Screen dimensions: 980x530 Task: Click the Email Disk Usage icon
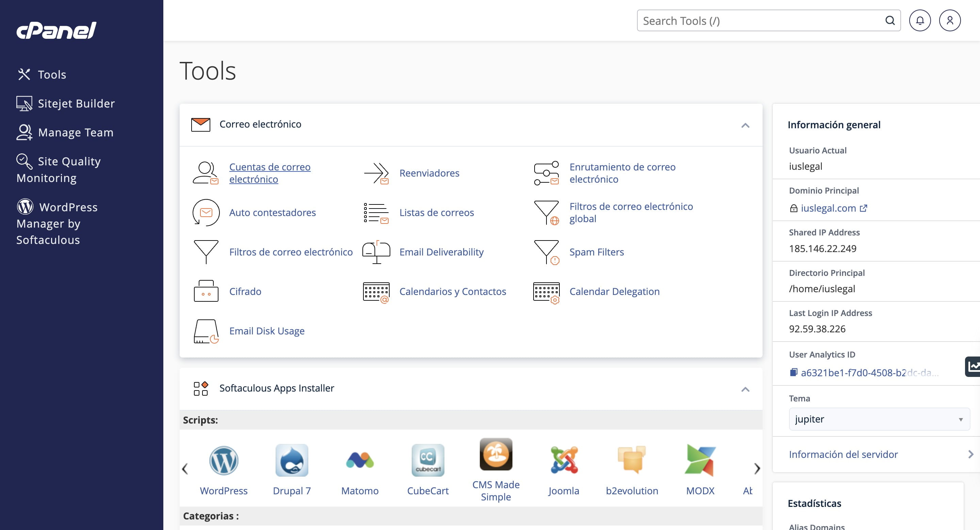206,331
